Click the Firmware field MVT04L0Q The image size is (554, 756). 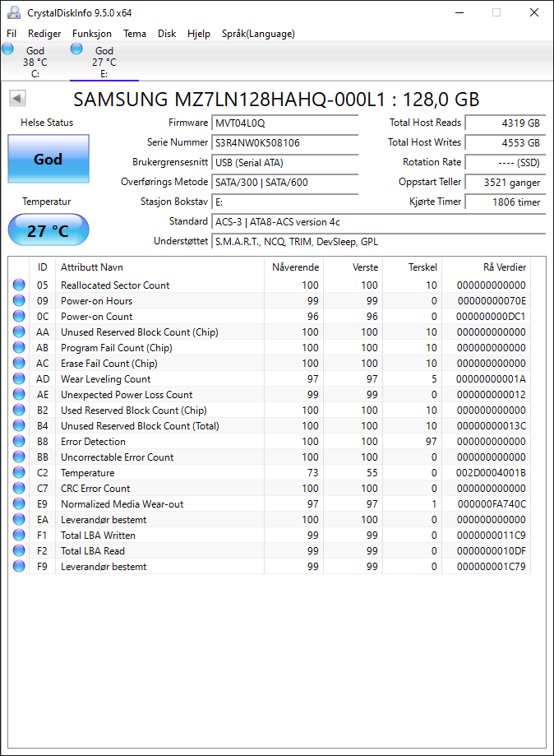284,123
